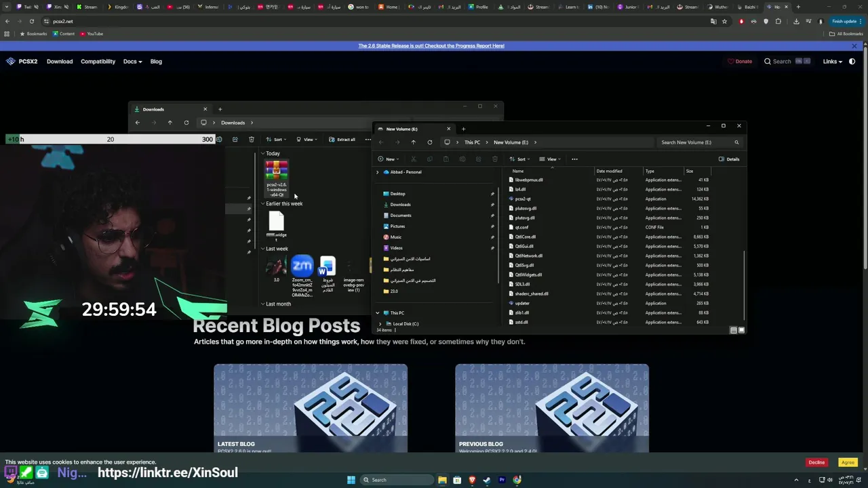868x488 pixels.
Task: Open the PCSX2 site search
Action: [787, 62]
